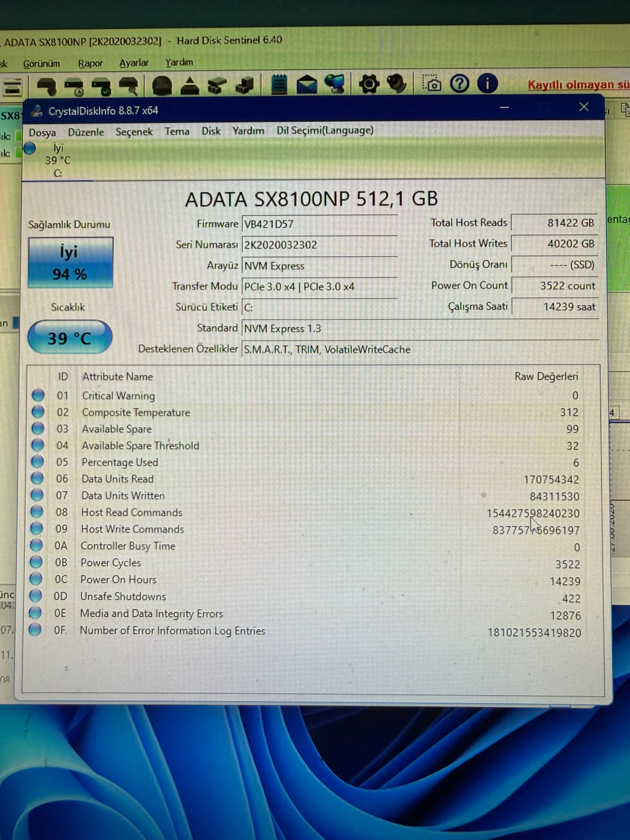Click the Desteklenen Özellikler field
Viewport: 630px width, 840px height.
click(420, 350)
